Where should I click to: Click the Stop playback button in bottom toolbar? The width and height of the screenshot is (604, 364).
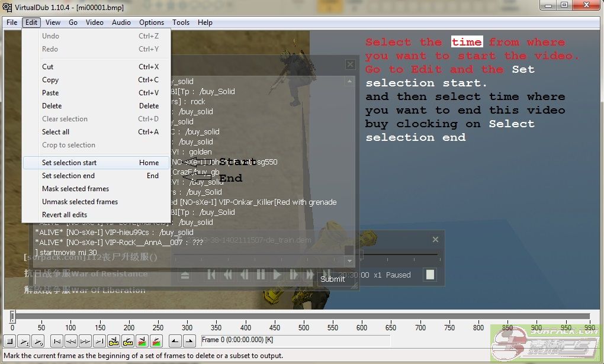(x=10, y=340)
